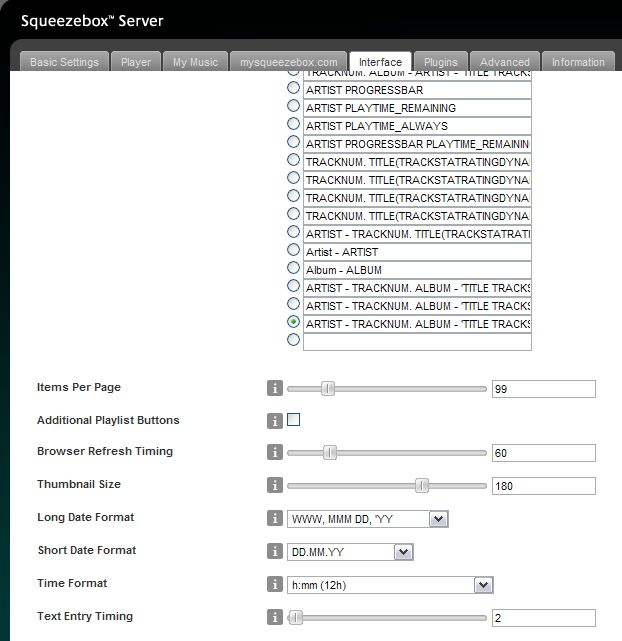
Task: Enable Additional Playlist Buttons checkbox
Action: 294,420
